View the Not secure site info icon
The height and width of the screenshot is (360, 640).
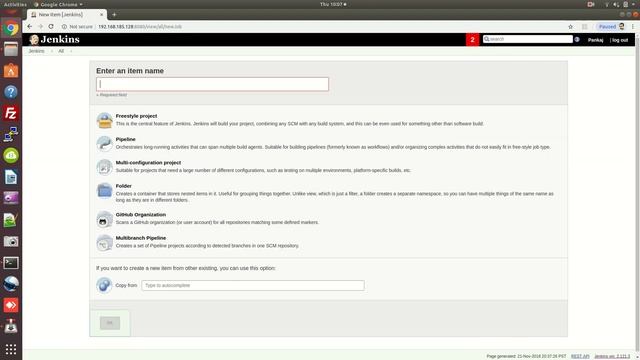(x=64, y=27)
